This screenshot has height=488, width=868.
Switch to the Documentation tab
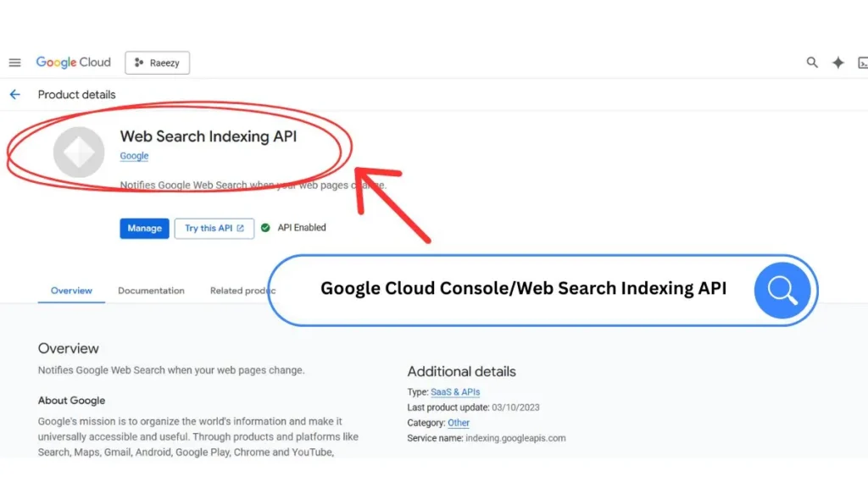tap(151, 291)
